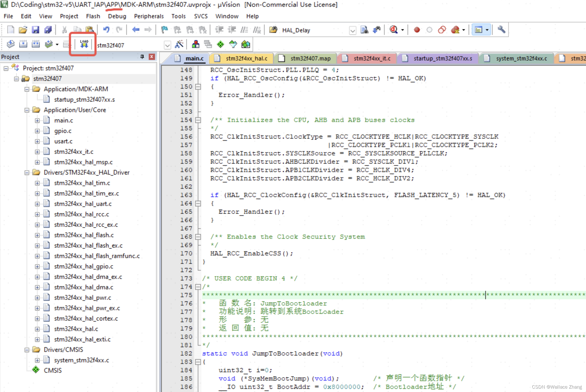Open Manage Run-Time Environment
The image size is (586, 392).
[195, 44]
